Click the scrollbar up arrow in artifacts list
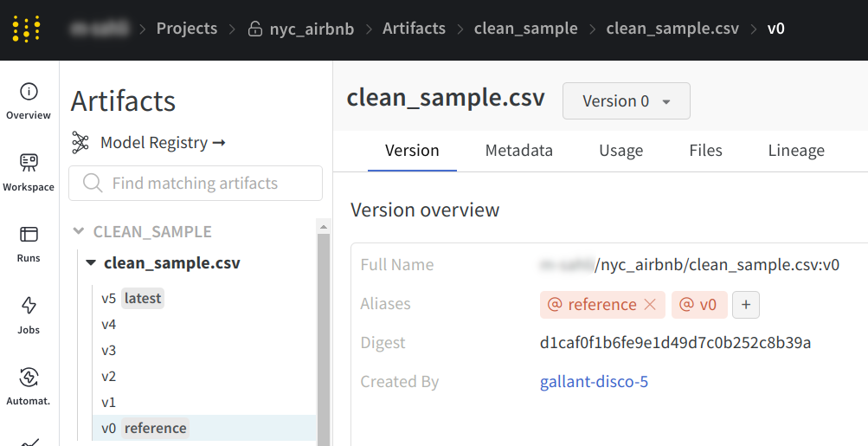This screenshot has width=868, height=446. (x=324, y=227)
